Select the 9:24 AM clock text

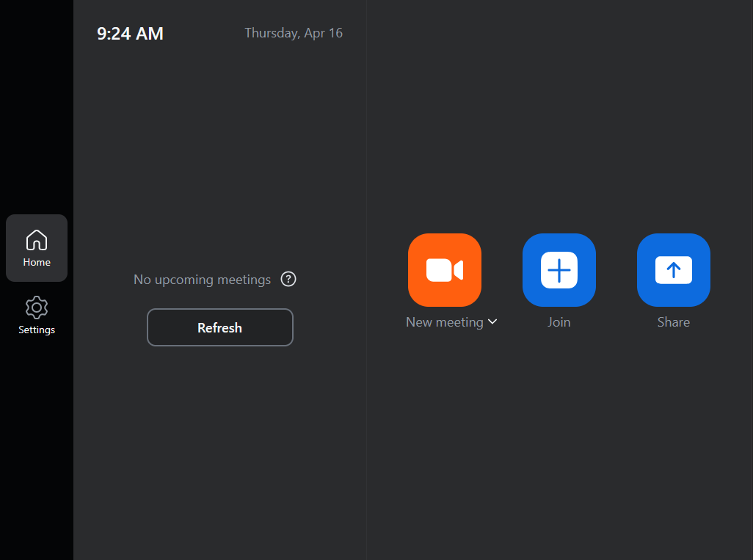130,34
